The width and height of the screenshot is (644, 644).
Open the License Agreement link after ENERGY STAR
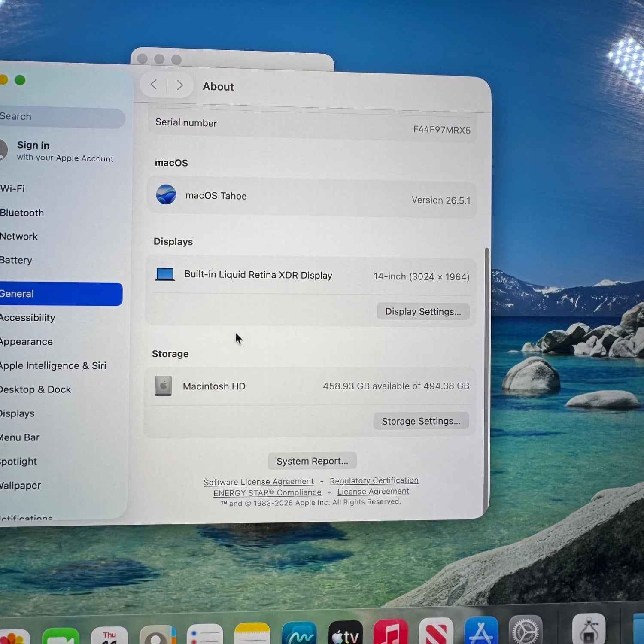373,491
